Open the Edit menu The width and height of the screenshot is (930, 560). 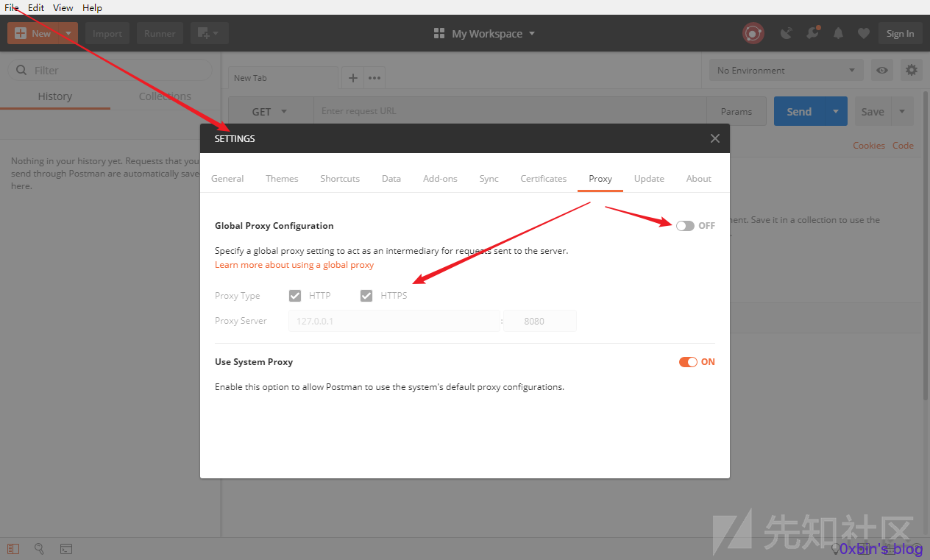click(x=36, y=7)
